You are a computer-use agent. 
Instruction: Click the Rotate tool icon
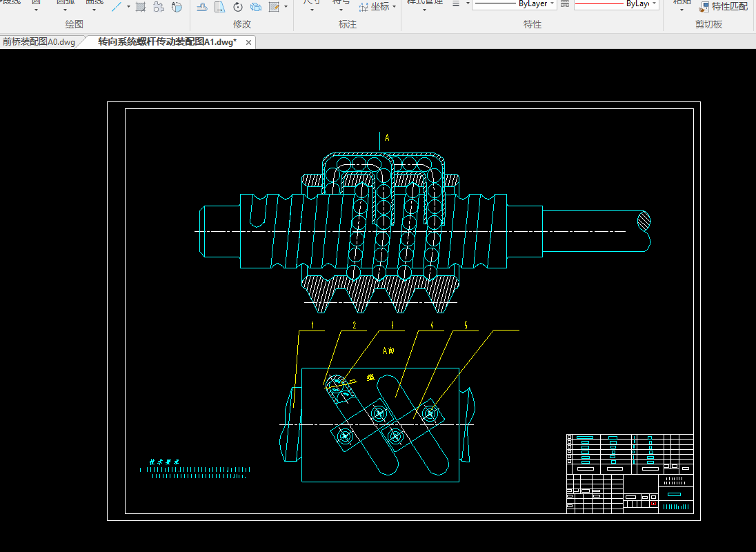pyautogui.click(x=238, y=7)
